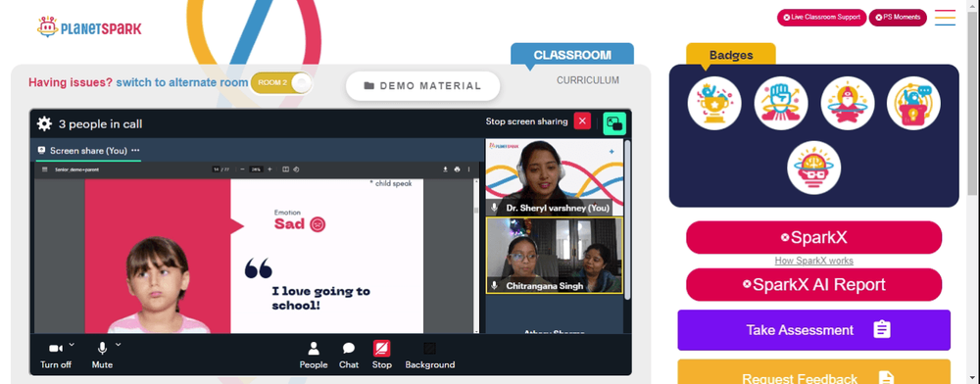Click the document icon on Request Feedback

886,378
